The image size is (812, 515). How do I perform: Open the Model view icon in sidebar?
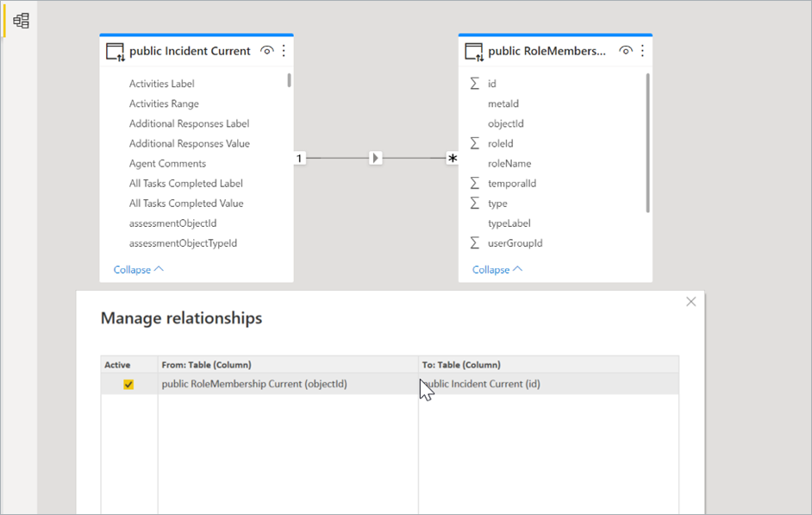[x=21, y=22]
